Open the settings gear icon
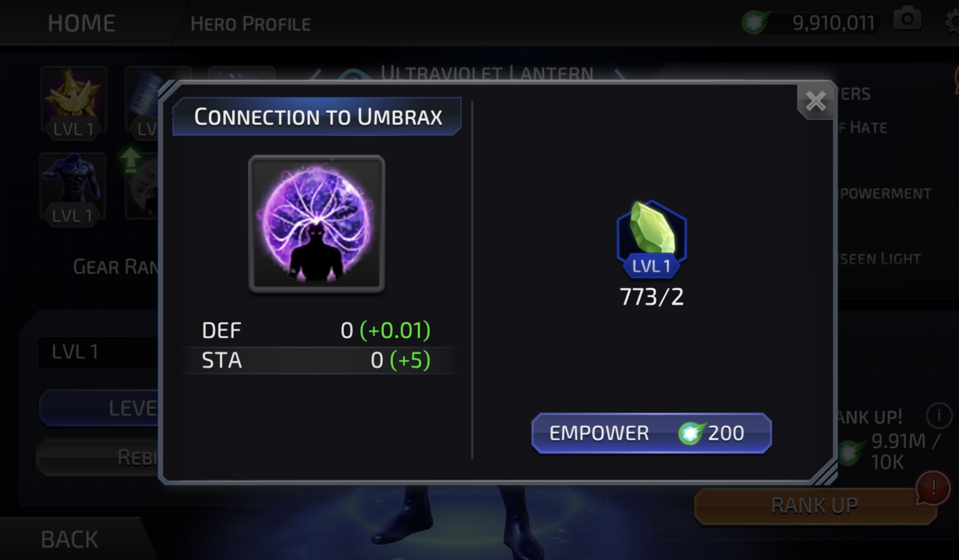Viewport: 959px width, 560px height. (x=952, y=21)
